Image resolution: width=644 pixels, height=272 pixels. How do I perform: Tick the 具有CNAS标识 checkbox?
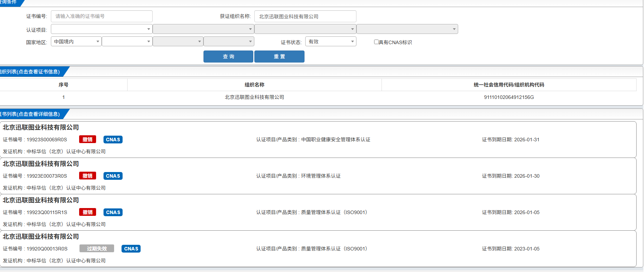click(376, 42)
